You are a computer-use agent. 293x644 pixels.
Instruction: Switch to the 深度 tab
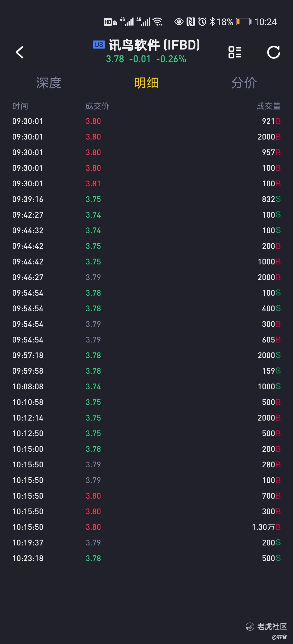click(49, 83)
